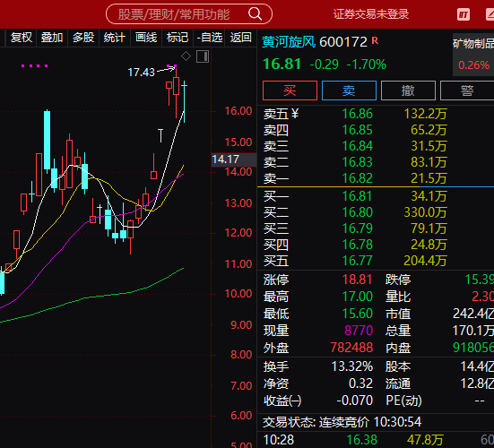Focus the 股票/理财/常用功能 search field

point(189,14)
